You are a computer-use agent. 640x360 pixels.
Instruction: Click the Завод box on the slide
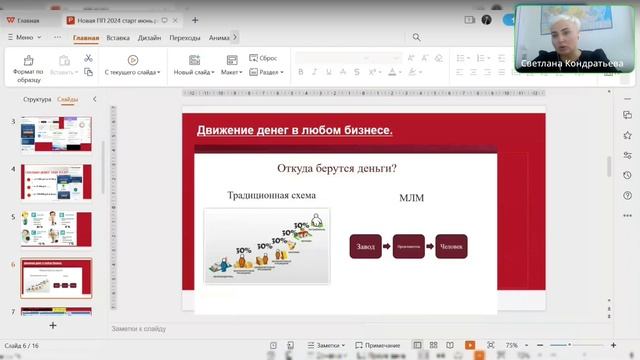pyautogui.click(x=366, y=246)
